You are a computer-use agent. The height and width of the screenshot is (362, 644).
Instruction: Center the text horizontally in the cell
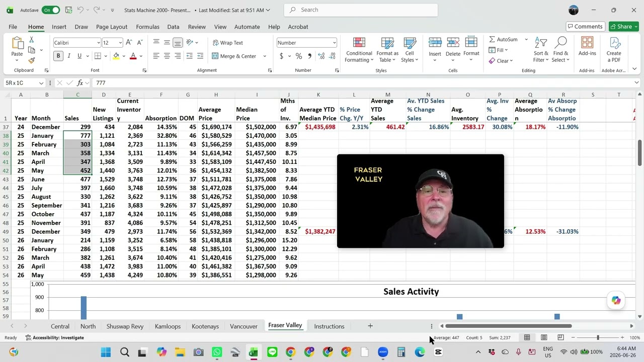point(167,56)
